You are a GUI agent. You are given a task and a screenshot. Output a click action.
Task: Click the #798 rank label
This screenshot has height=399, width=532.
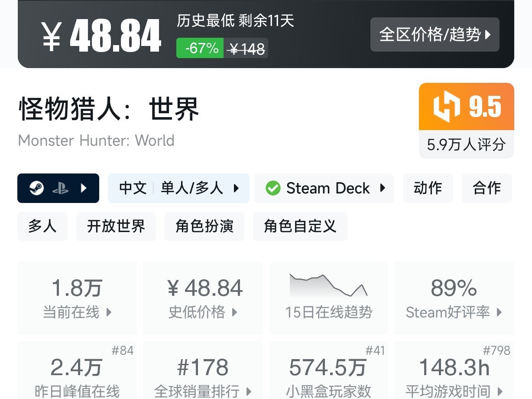click(496, 350)
